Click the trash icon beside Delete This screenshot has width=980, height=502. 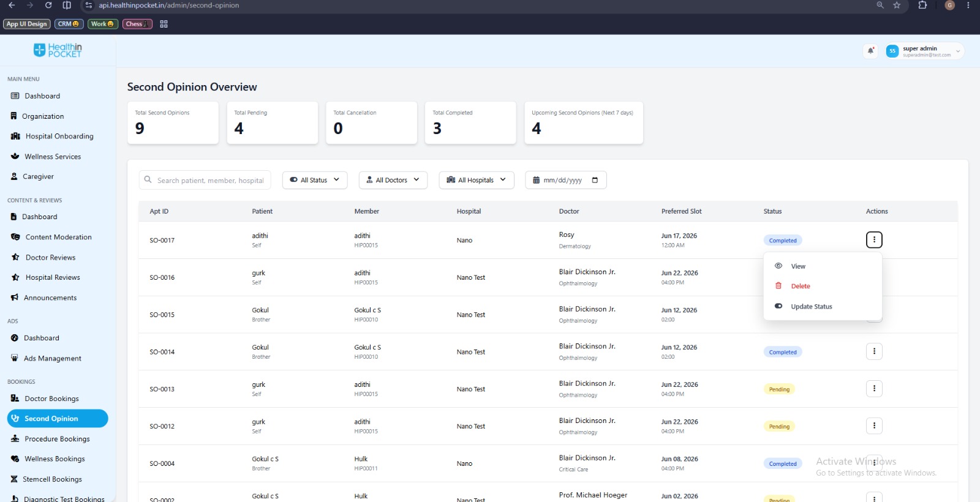(x=778, y=286)
